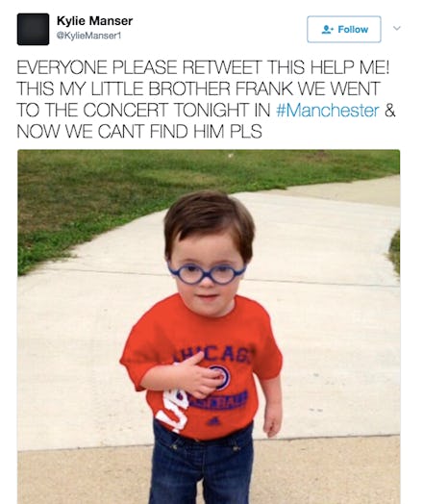Open the attached photo of the child
The image size is (423, 504).
[209, 327]
